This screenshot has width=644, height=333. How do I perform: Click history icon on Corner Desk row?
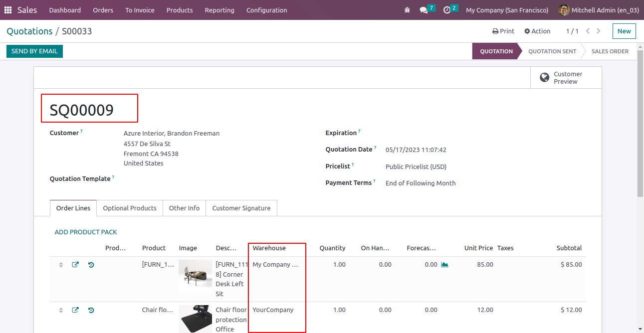(91, 265)
